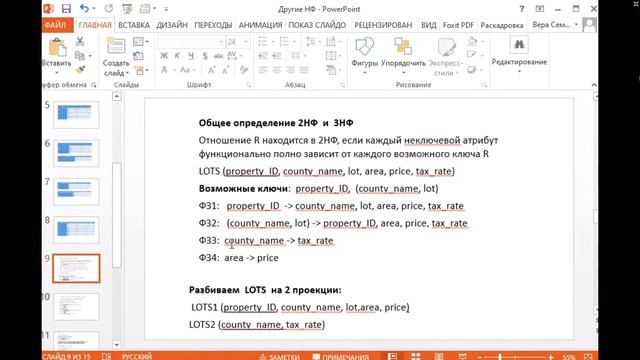Image resolution: width=640 pixels, height=360 pixels.
Task: Toggle bold formatting (Ж)
Action: [164, 56]
